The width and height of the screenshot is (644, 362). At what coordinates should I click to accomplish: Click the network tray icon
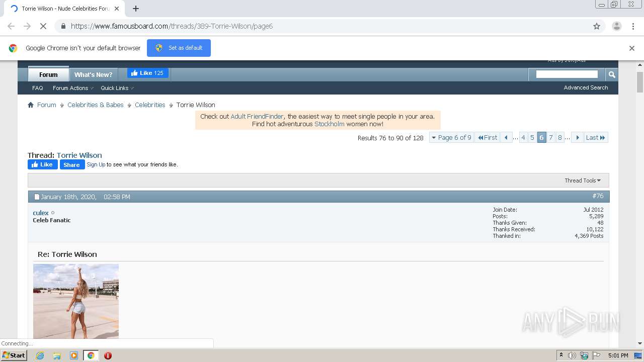(x=584, y=355)
